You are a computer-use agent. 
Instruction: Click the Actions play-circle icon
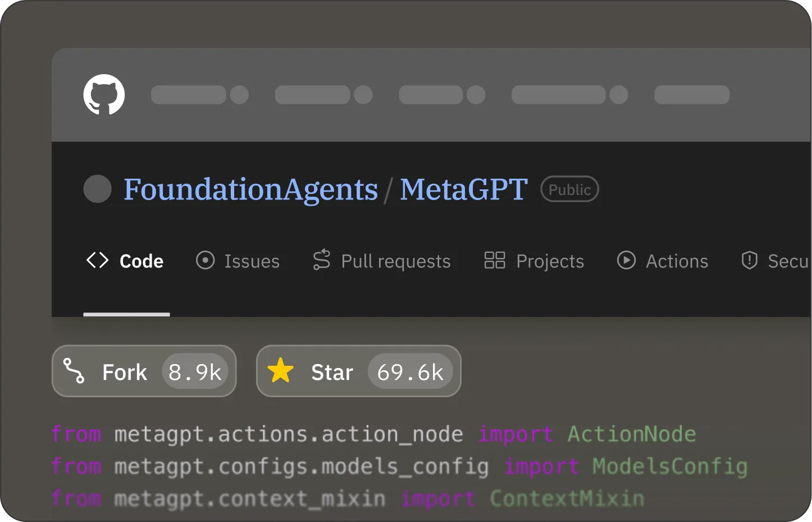click(x=626, y=260)
